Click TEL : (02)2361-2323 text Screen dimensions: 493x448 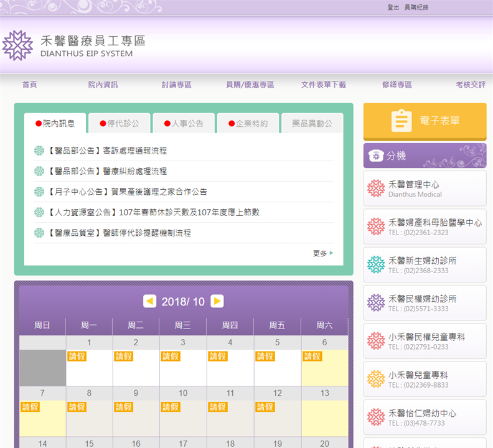[418, 232]
